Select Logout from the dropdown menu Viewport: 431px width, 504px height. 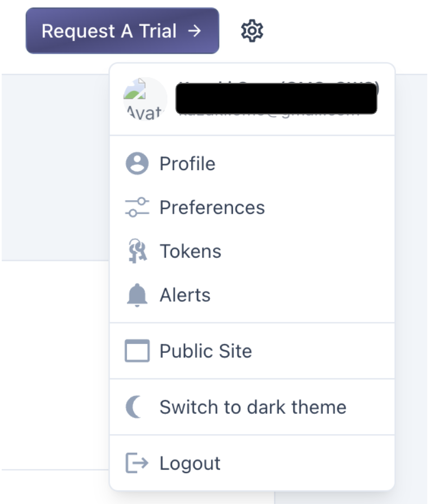click(252, 463)
